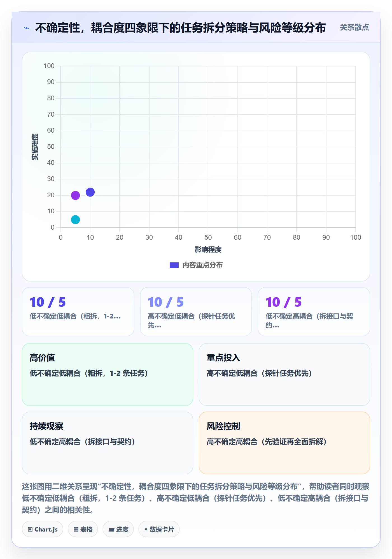Select the cyan scatter point near origin
Viewport: 392px width, 559px height.
(x=75, y=220)
